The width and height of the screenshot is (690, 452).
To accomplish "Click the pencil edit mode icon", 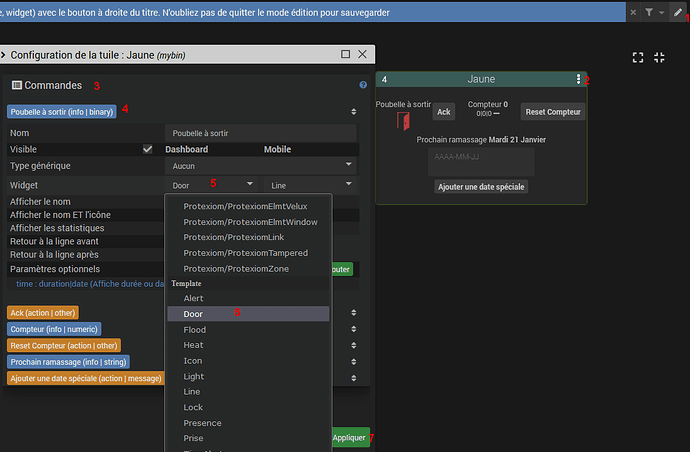I will 678,12.
